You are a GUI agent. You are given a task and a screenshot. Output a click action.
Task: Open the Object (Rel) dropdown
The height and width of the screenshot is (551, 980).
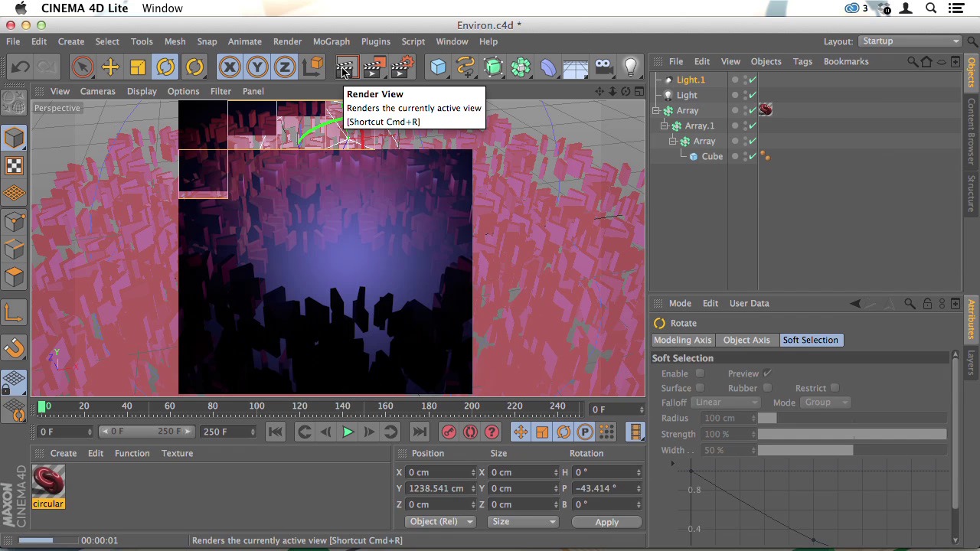440,522
